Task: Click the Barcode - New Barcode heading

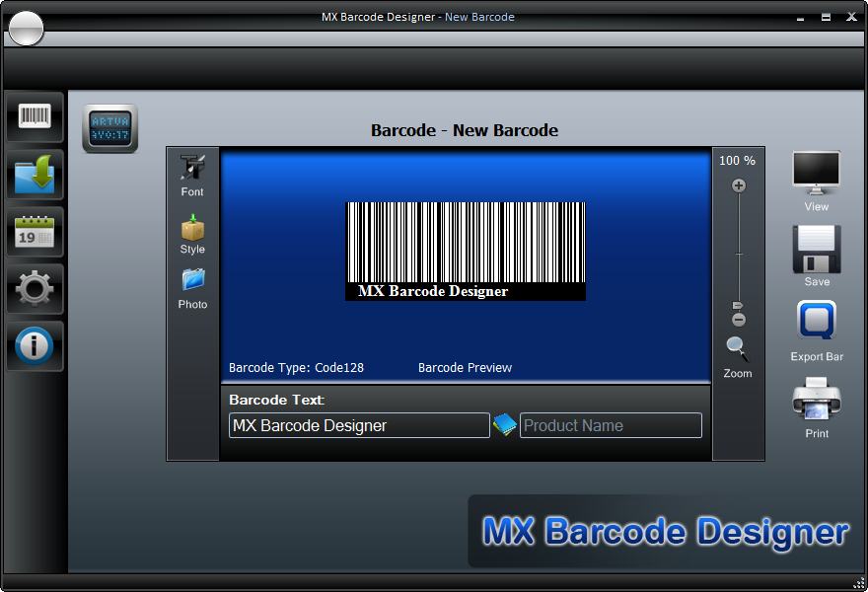Action: pos(465,130)
